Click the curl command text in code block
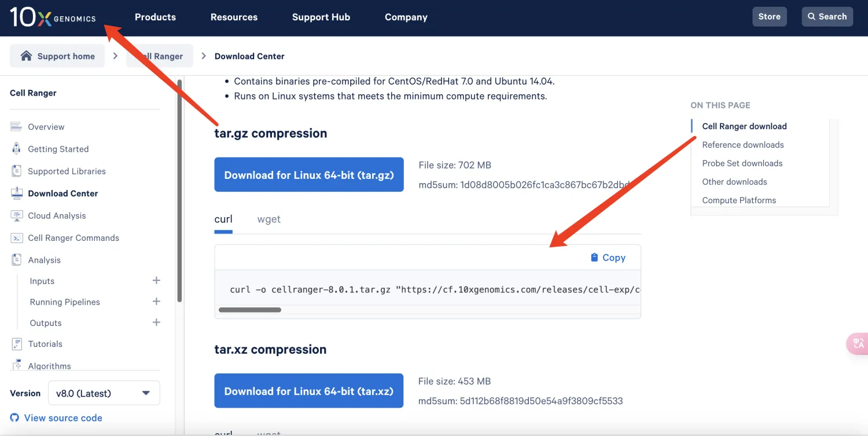Viewport: 868px width, 436px height. click(x=435, y=289)
